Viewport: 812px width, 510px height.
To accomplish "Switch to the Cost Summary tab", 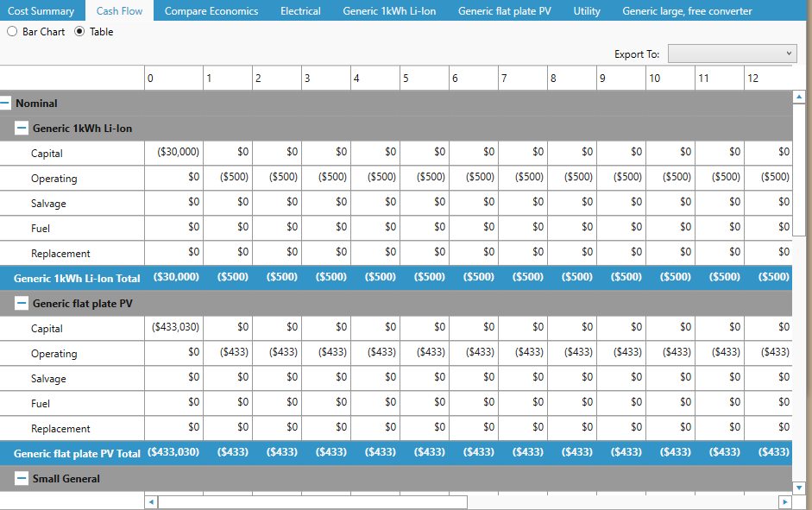I will point(41,10).
